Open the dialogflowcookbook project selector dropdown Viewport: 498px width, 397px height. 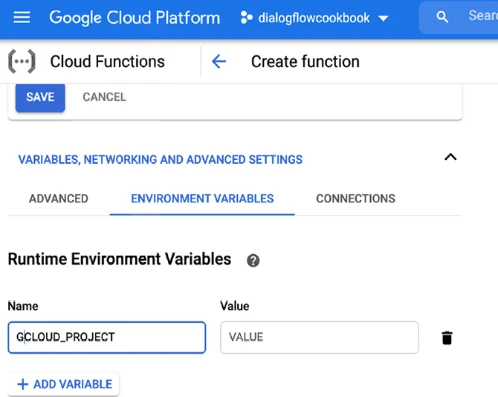315,18
